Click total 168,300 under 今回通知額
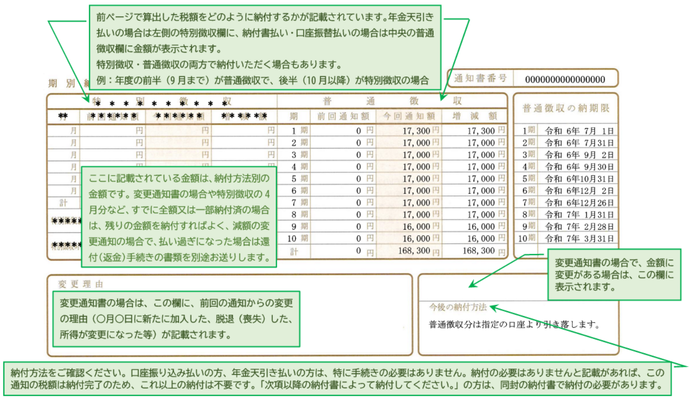690x399 pixels. 414,251
